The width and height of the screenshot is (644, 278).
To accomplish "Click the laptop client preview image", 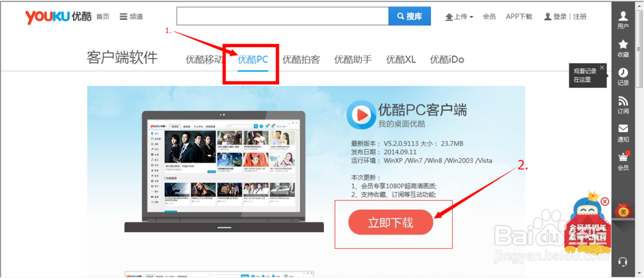I will click(x=224, y=171).
